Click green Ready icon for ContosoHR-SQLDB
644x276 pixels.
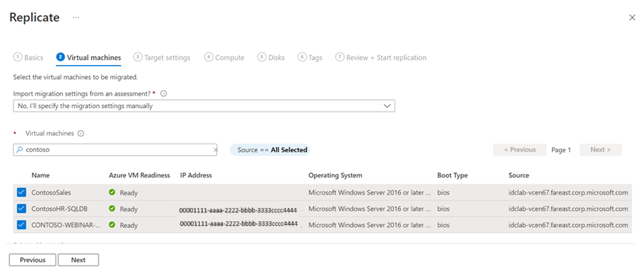(112, 209)
